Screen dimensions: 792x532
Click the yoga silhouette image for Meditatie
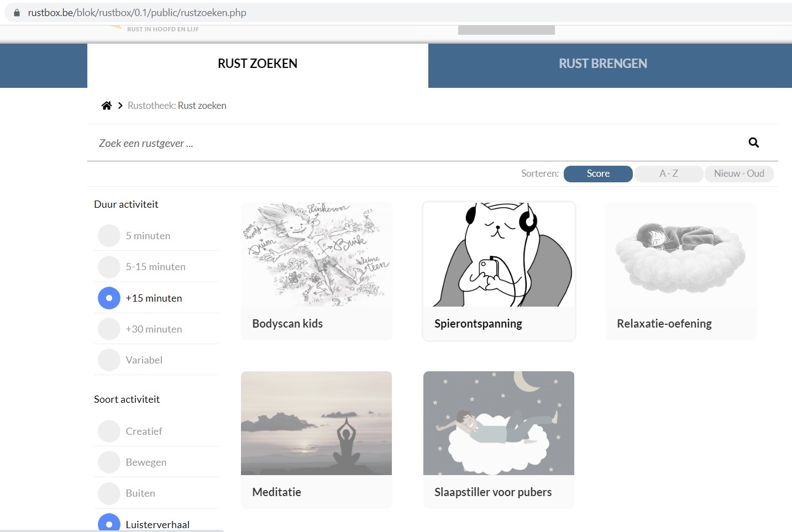tap(316, 423)
